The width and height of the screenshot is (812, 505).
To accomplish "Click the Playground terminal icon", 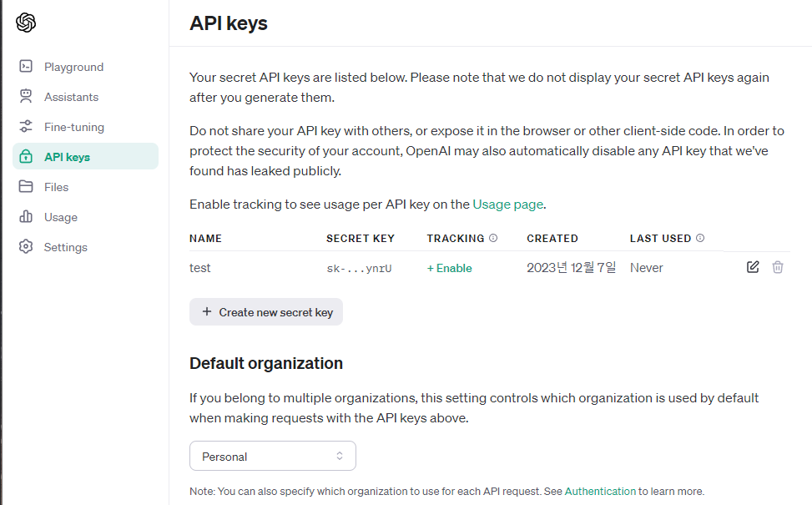I will point(26,66).
